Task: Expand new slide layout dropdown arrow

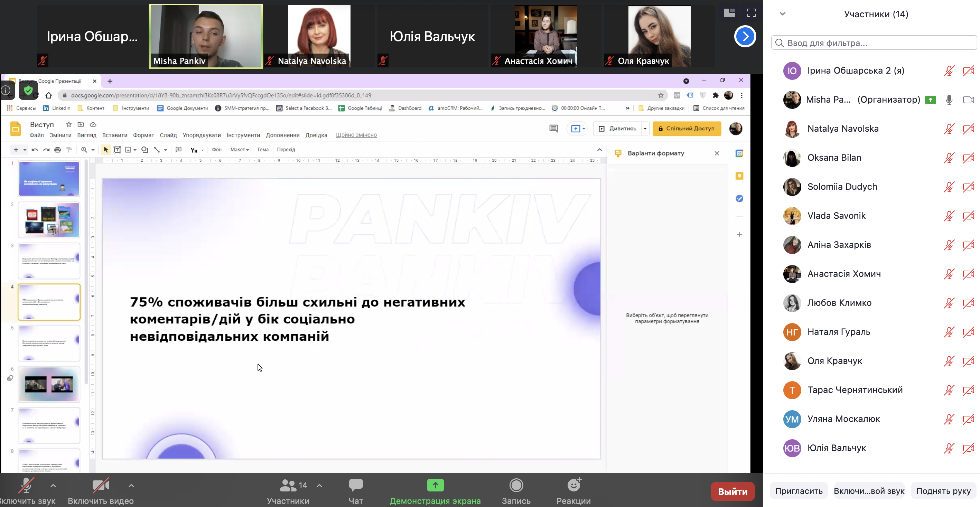Action: tap(25, 150)
